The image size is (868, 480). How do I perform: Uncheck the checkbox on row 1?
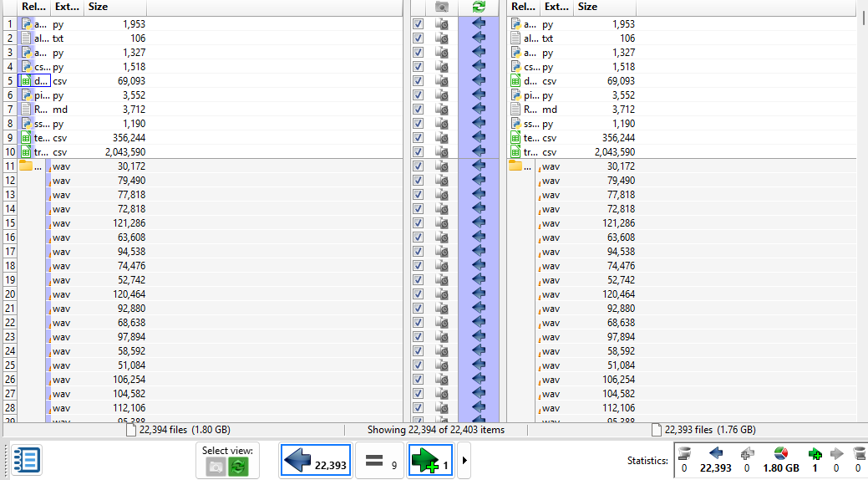pos(418,24)
